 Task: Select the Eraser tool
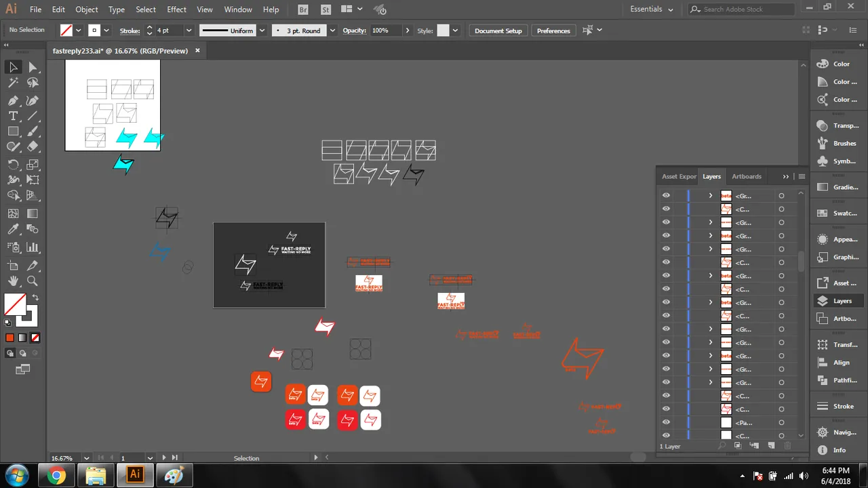33,146
